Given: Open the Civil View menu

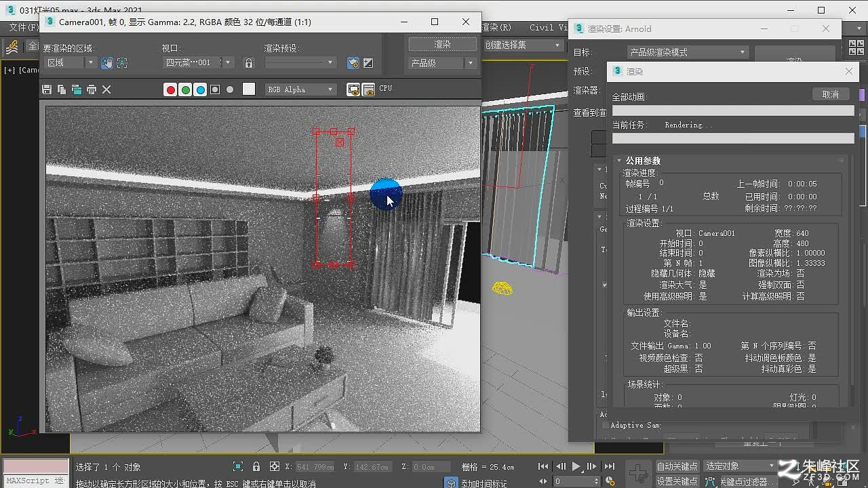Looking at the screenshot, I should (549, 28).
